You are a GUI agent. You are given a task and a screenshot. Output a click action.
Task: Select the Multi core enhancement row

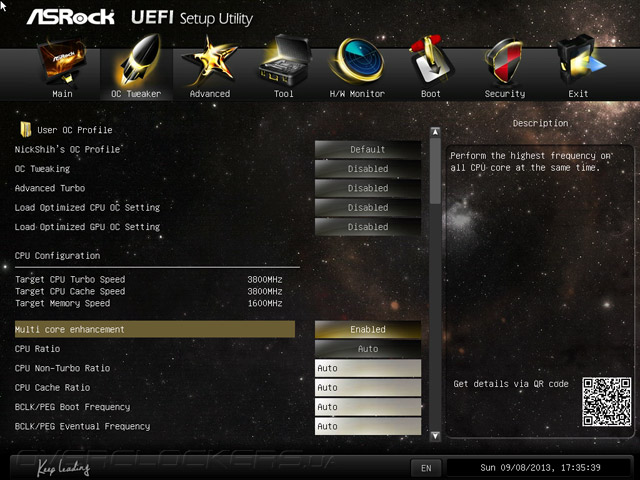tap(155, 329)
